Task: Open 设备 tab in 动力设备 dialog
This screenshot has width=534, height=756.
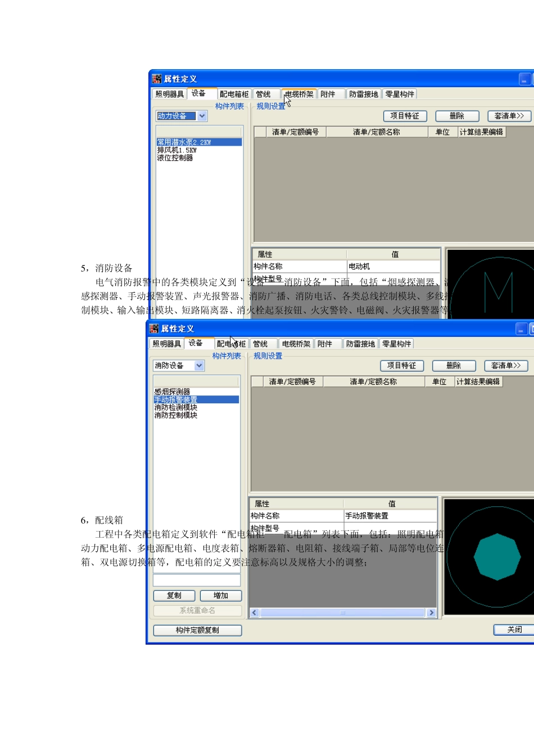Action: click(x=198, y=93)
